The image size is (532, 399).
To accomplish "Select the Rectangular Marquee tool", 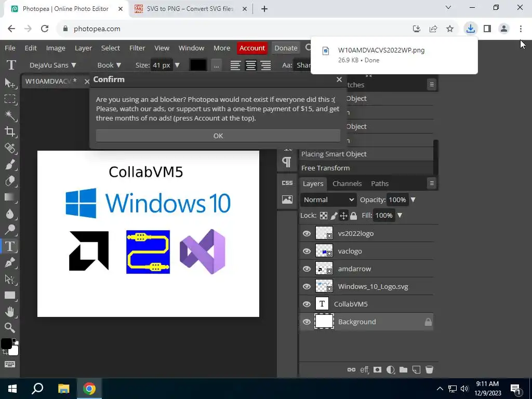I will (10, 99).
